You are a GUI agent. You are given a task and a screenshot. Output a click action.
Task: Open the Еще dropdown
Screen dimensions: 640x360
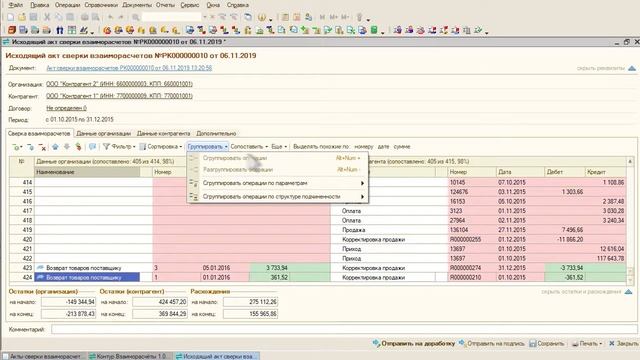[x=279, y=147]
